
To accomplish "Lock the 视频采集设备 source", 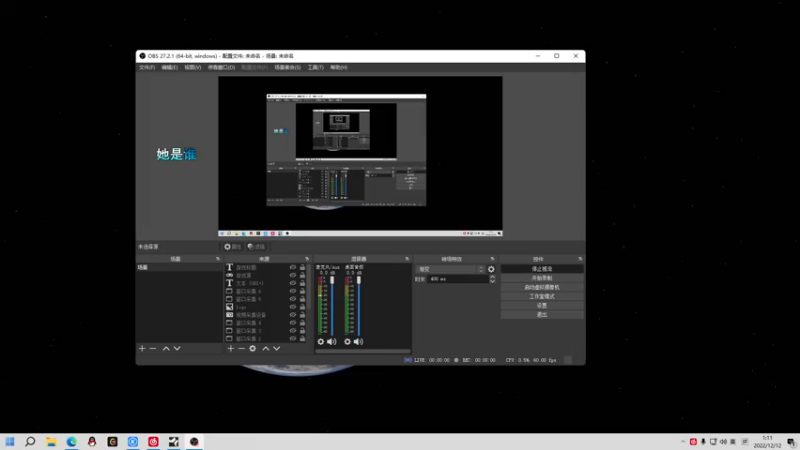I will pyautogui.click(x=302, y=315).
